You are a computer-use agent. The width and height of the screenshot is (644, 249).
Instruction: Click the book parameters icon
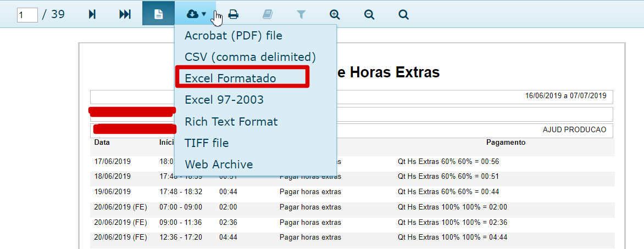(267, 14)
